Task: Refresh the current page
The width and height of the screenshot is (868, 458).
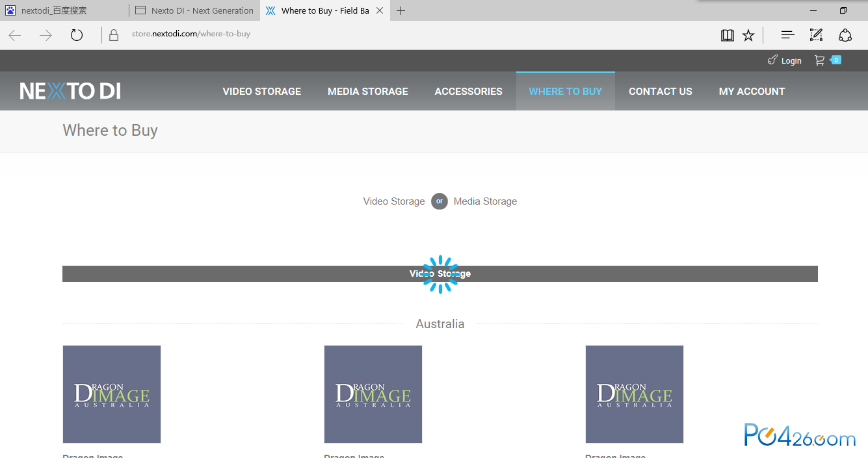Action: coord(77,35)
